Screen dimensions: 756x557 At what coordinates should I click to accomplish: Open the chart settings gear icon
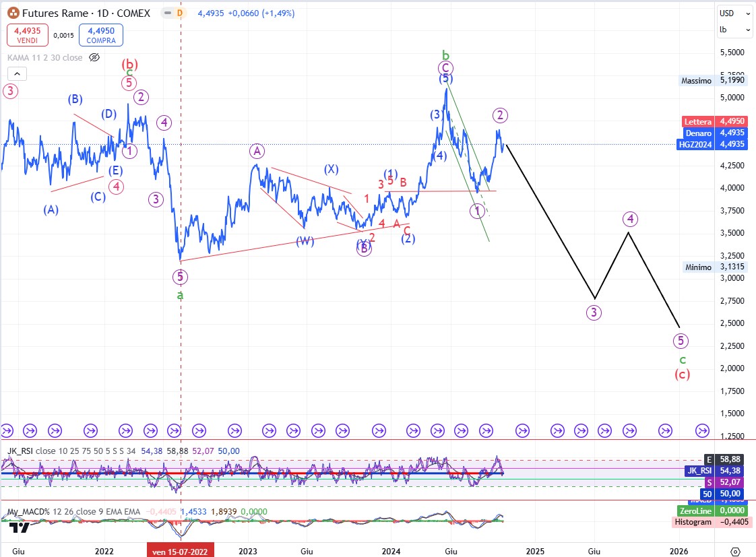pyautogui.click(x=735, y=551)
